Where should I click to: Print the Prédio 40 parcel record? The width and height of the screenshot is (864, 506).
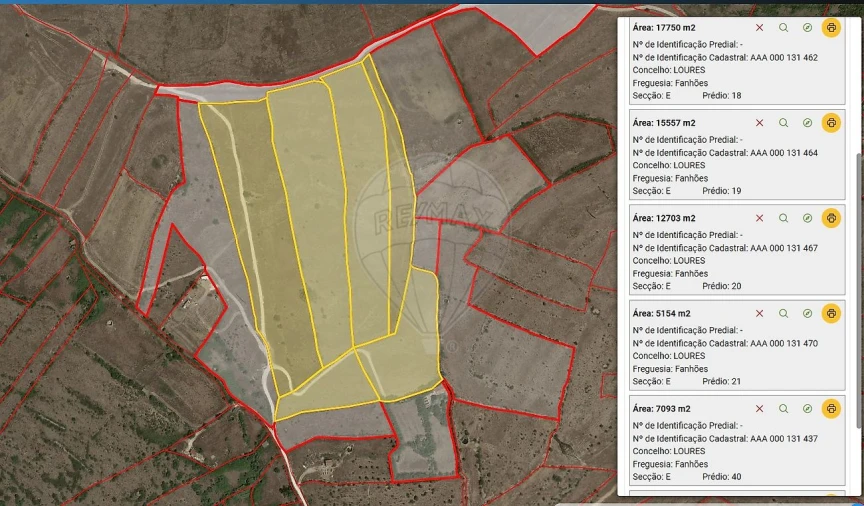[831, 408]
